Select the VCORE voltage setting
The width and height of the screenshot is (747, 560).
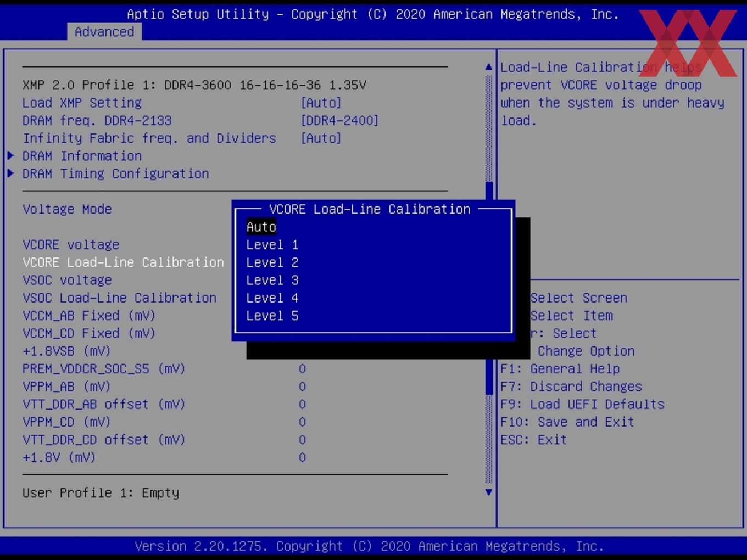(71, 245)
